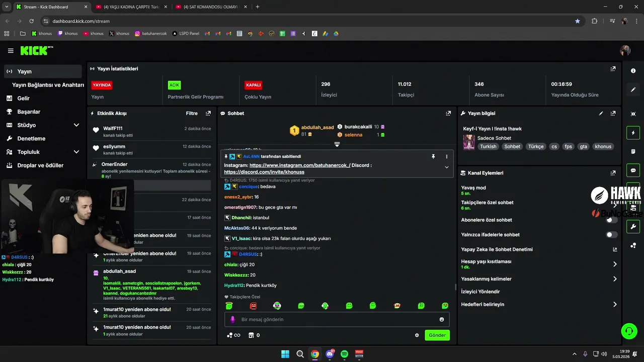The height and width of the screenshot is (362, 644).
Task: Select Yayın in the sidebar
Action: (42, 71)
